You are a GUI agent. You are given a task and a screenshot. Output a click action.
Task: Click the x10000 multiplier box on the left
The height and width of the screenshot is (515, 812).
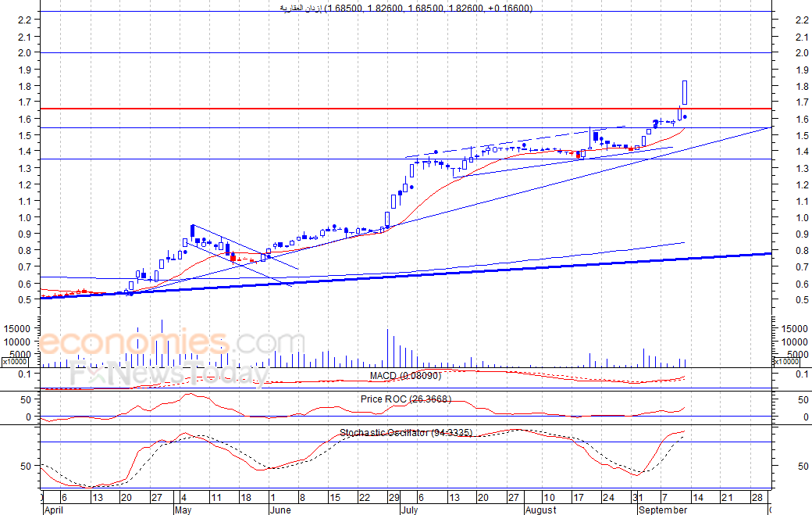[15, 362]
